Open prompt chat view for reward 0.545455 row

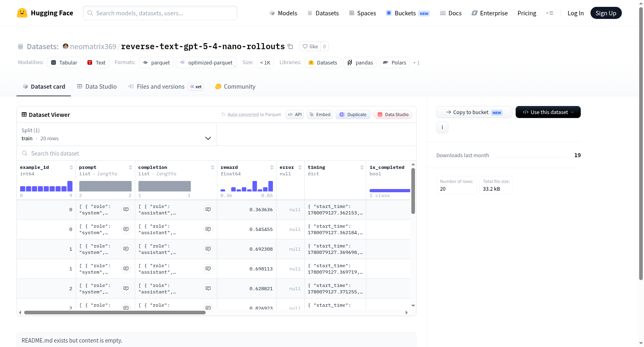[x=126, y=229]
